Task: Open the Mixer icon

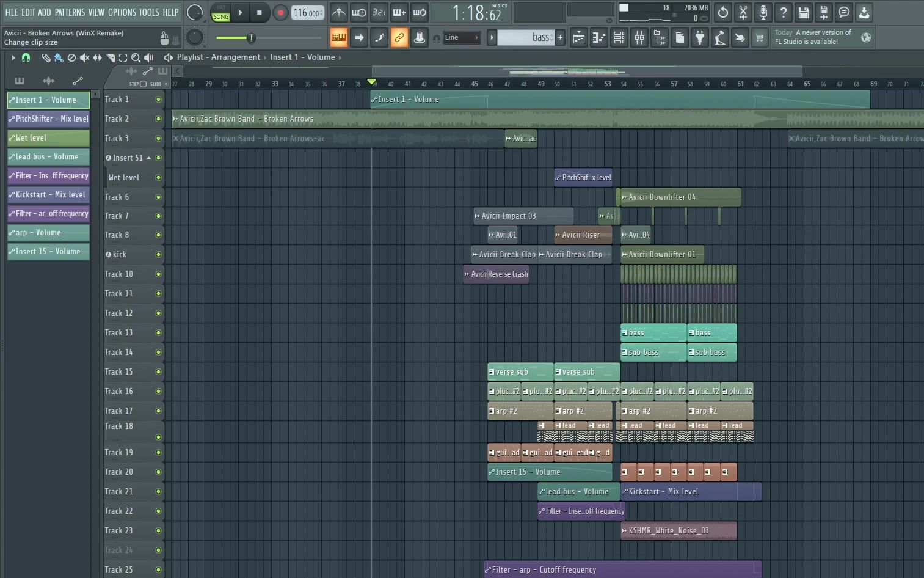Action: [639, 38]
